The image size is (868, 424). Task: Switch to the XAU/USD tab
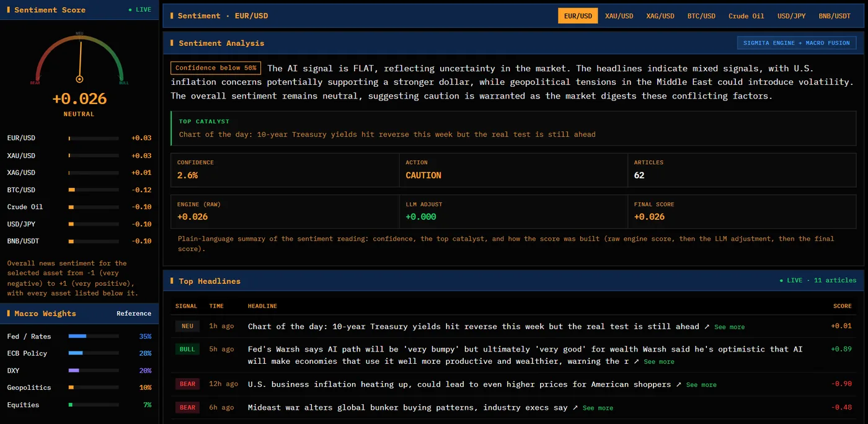[619, 16]
